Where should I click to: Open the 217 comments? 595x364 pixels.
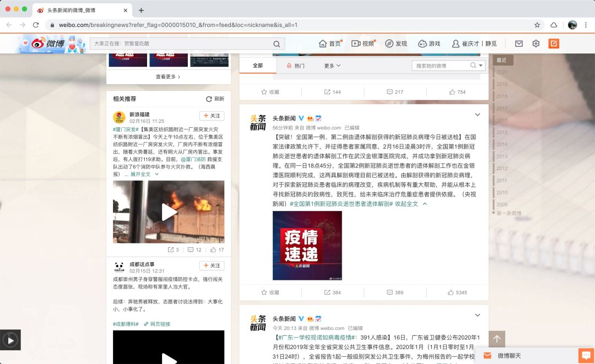click(395, 92)
